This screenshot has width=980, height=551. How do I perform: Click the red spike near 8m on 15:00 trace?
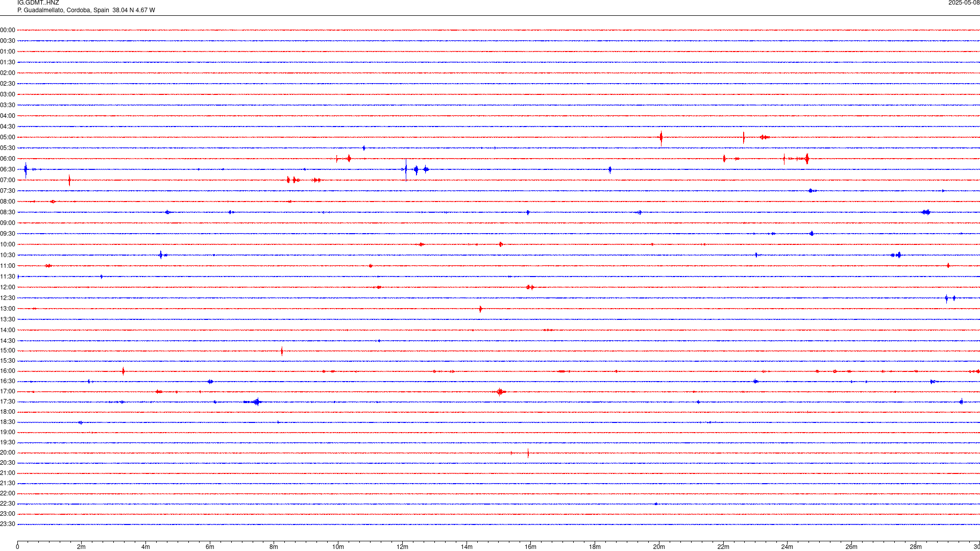[x=282, y=351]
